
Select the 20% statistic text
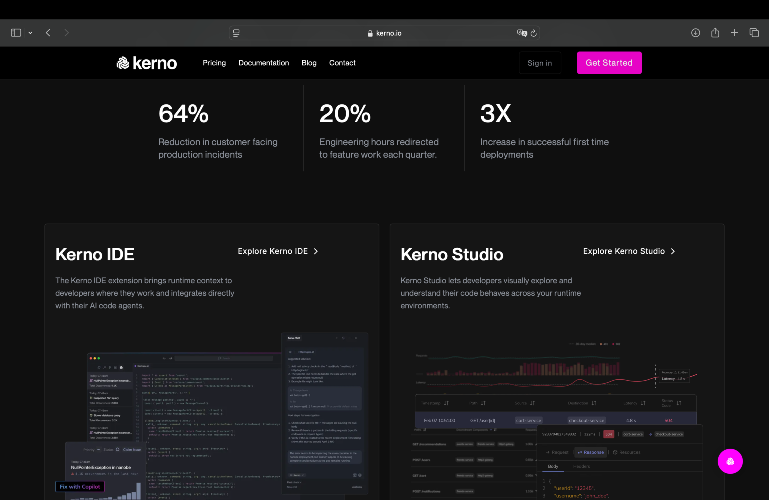point(345,114)
